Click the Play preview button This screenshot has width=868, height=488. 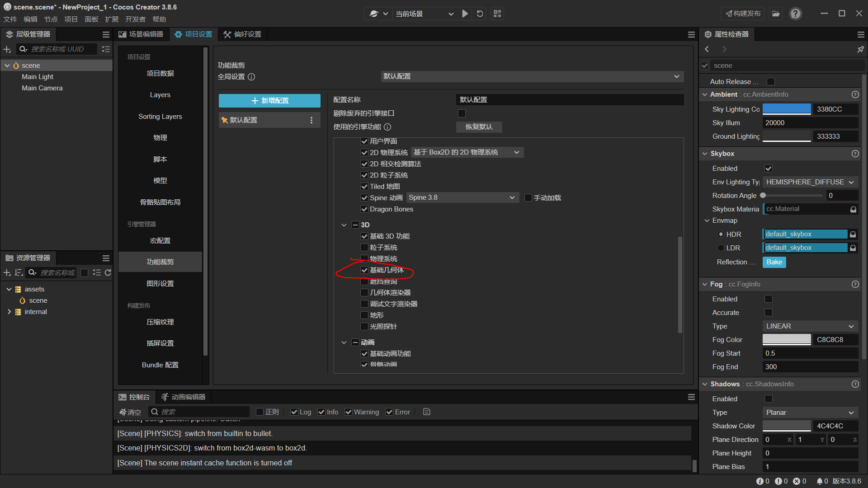pyautogui.click(x=465, y=14)
